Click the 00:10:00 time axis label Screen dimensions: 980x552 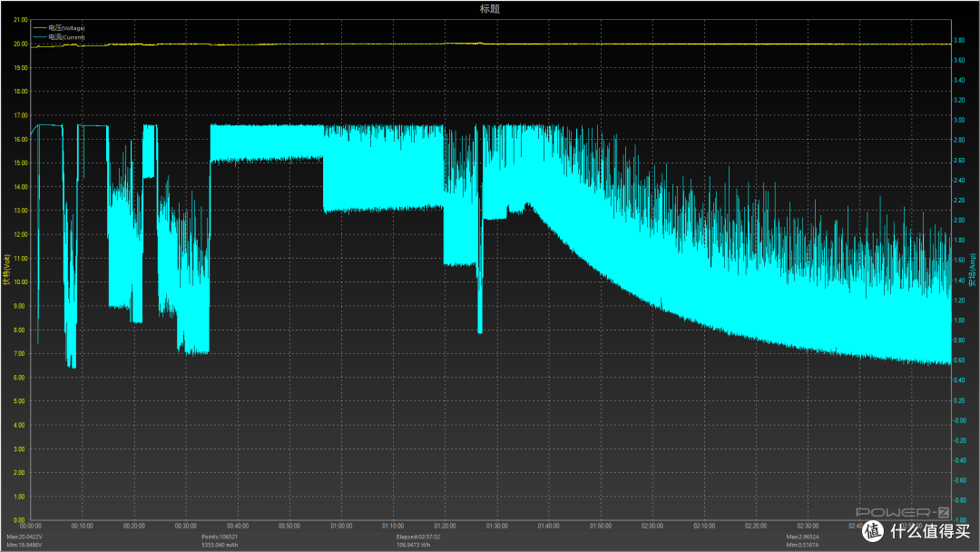tap(82, 527)
